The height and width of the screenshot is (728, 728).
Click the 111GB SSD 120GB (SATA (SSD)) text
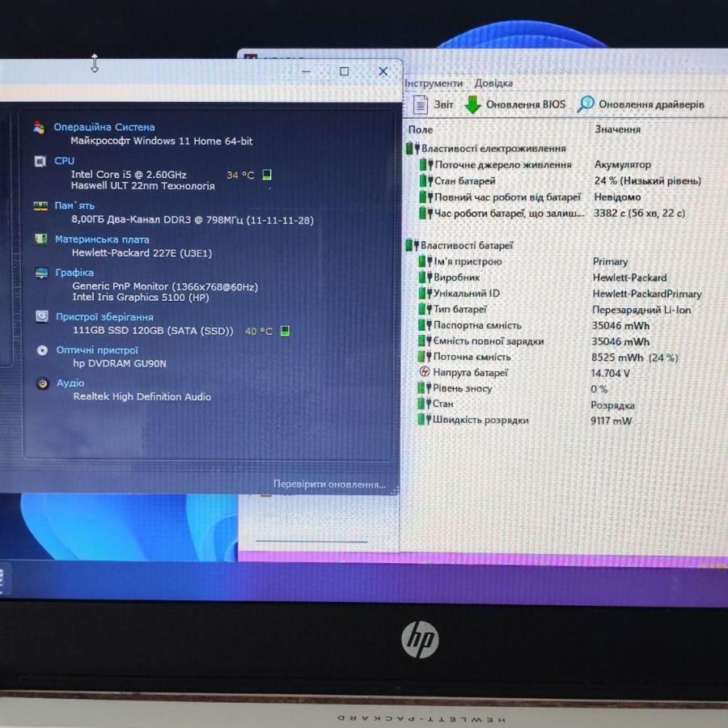(153, 331)
